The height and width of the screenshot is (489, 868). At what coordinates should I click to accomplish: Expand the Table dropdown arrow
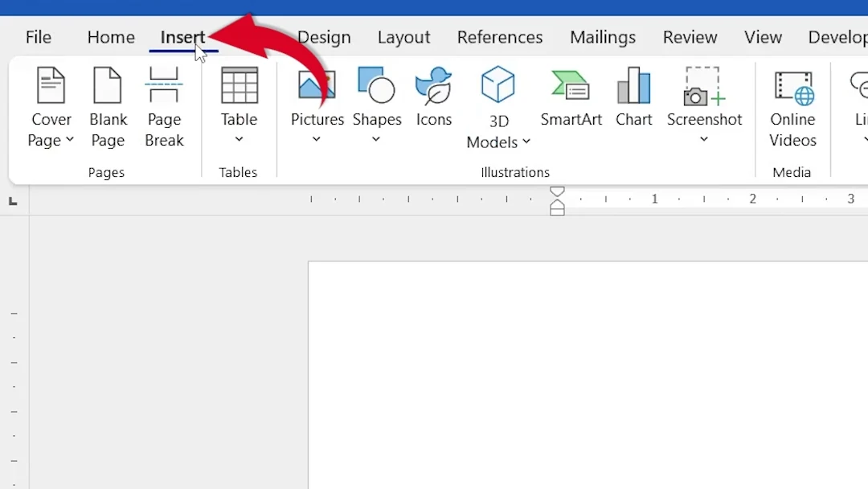coord(240,140)
